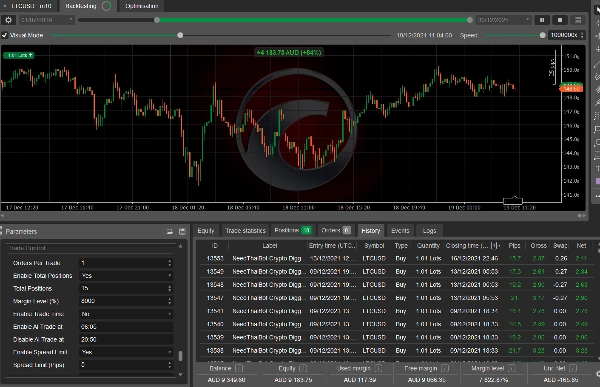Image resolution: width=600 pixels, height=387 pixels.
Task: Stop the backtest with the square button
Action: (x=560, y=20)
